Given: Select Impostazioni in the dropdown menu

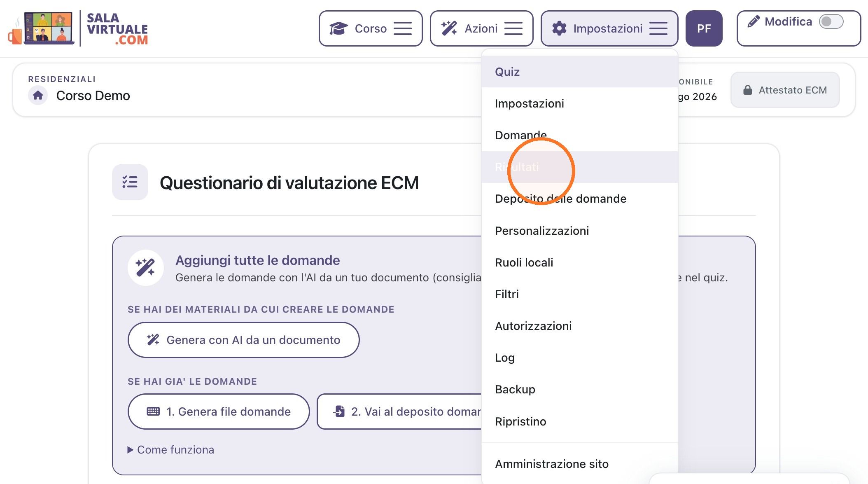Looking at the screenshot, I should coord(579,103).
